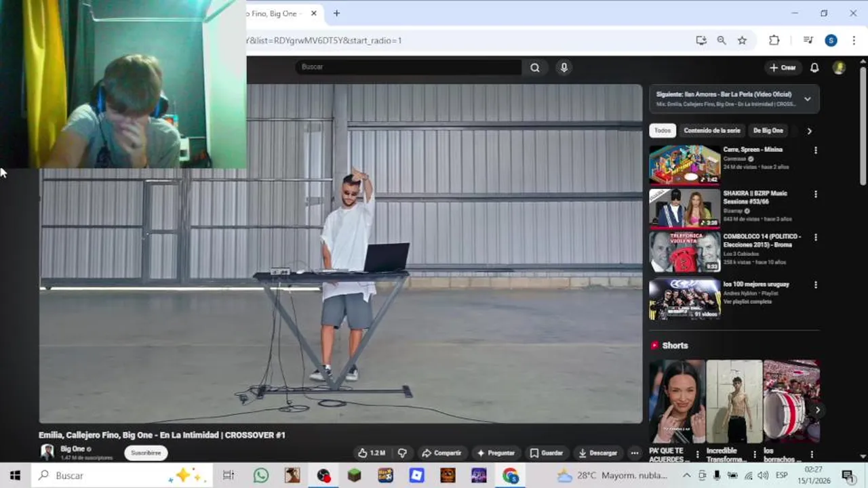Open the Windows Start menu
Screen dimensions: 868x488
coord(15,476)
